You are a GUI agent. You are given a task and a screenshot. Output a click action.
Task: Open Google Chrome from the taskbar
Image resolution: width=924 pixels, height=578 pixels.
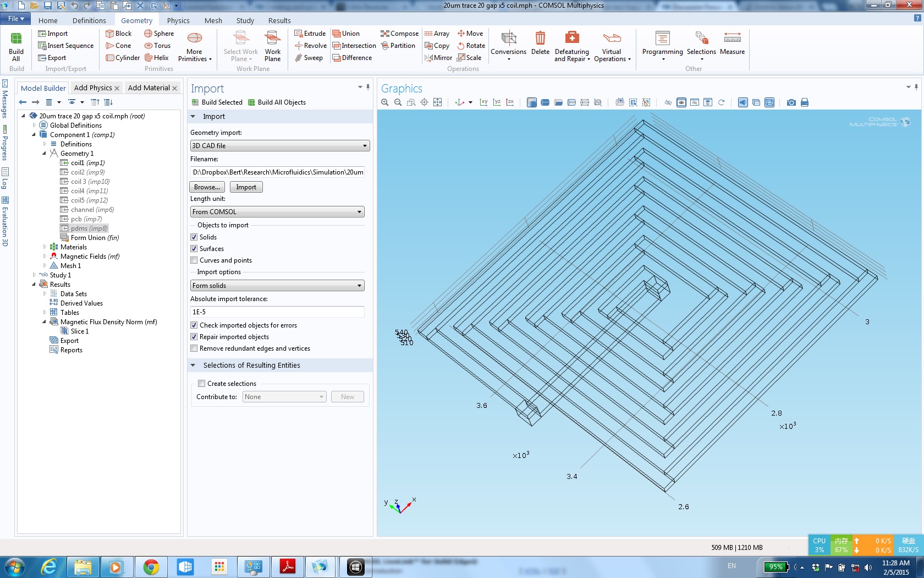151,566
